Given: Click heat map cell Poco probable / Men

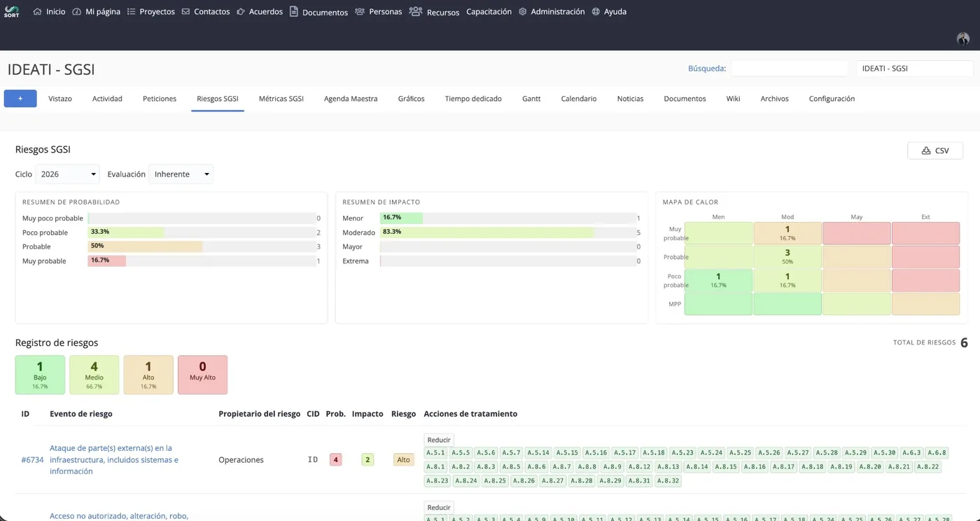Looking at the screenshot, I should click(x=718, y=281).
